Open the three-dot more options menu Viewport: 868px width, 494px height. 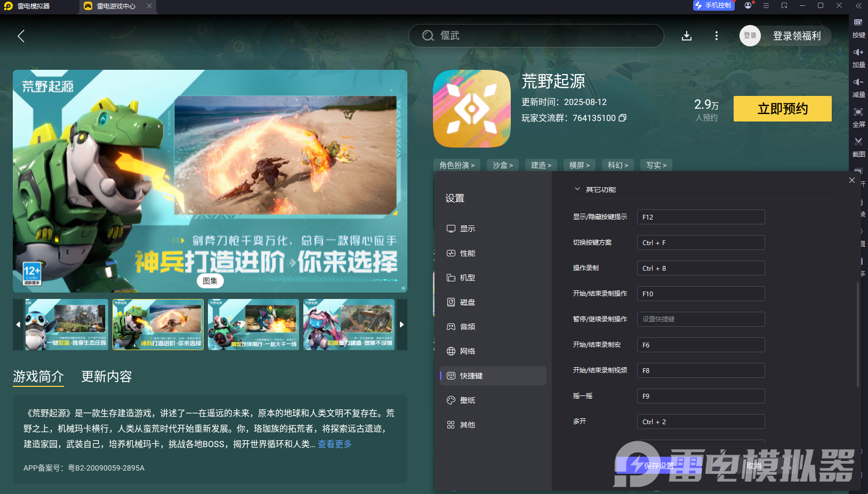pos(716,36)
